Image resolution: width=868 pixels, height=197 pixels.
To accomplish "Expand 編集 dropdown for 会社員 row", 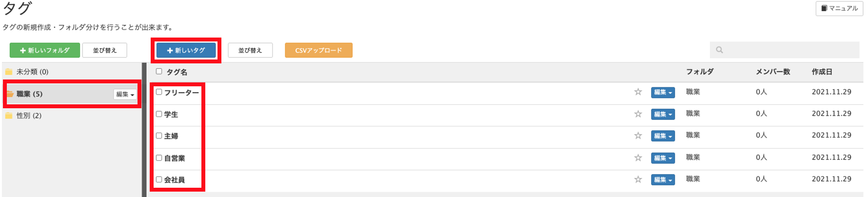I will [x=663, y=180].
